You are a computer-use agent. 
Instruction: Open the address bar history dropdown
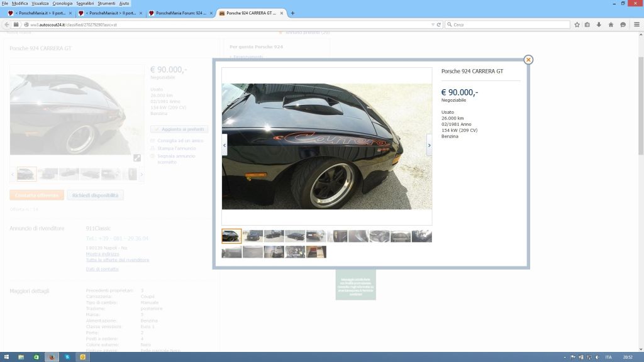tap(433, 25)
